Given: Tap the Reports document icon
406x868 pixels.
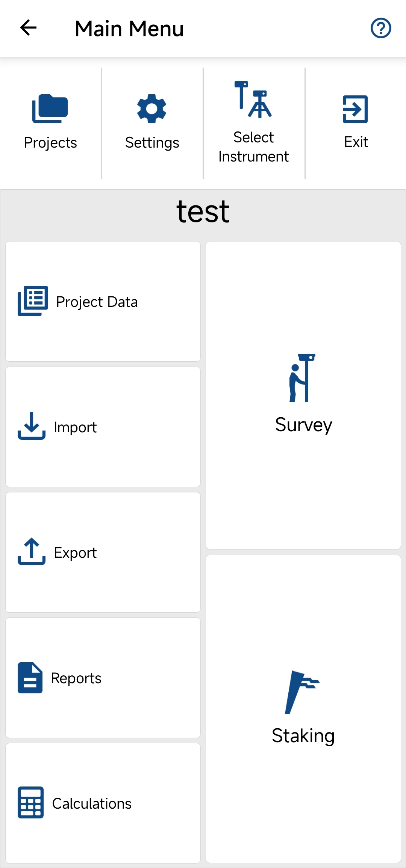Looking at the screenshot, I should coord(30,678).
